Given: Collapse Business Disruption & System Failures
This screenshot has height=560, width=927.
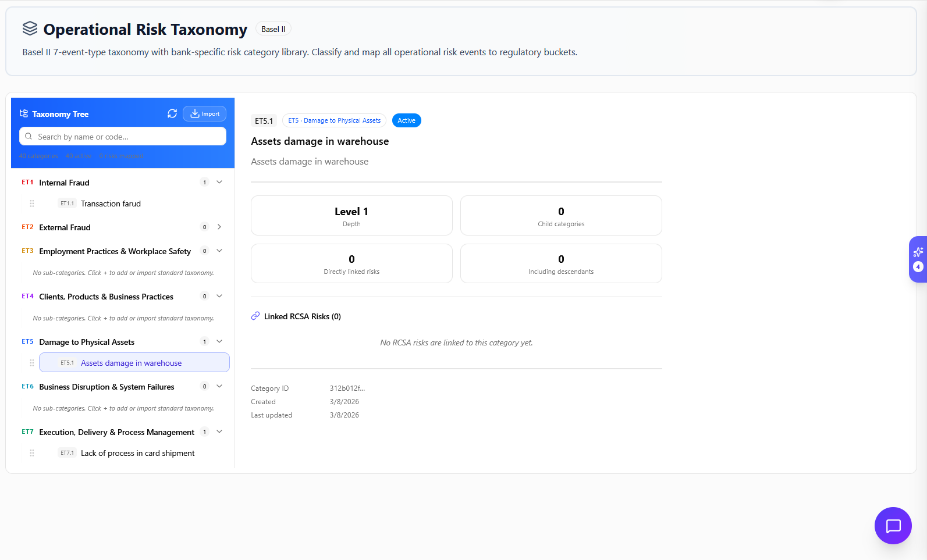Looking at the screenshot, I should click(219, 386).
